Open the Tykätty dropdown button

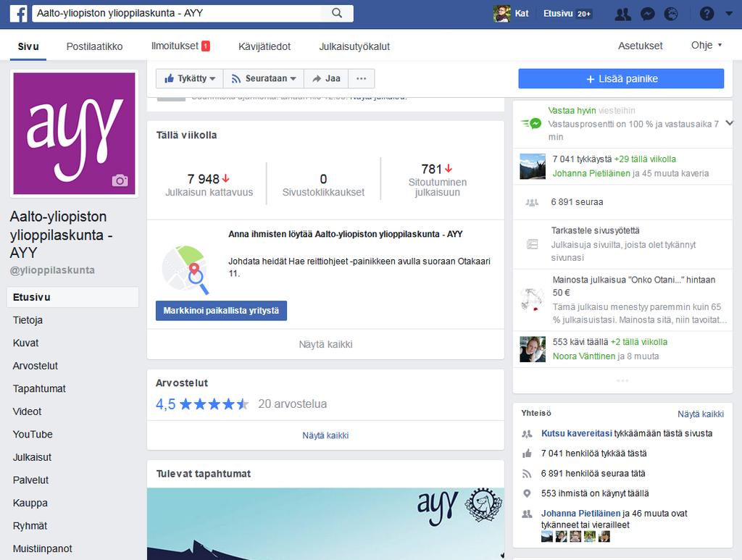(x=190, y=78)
